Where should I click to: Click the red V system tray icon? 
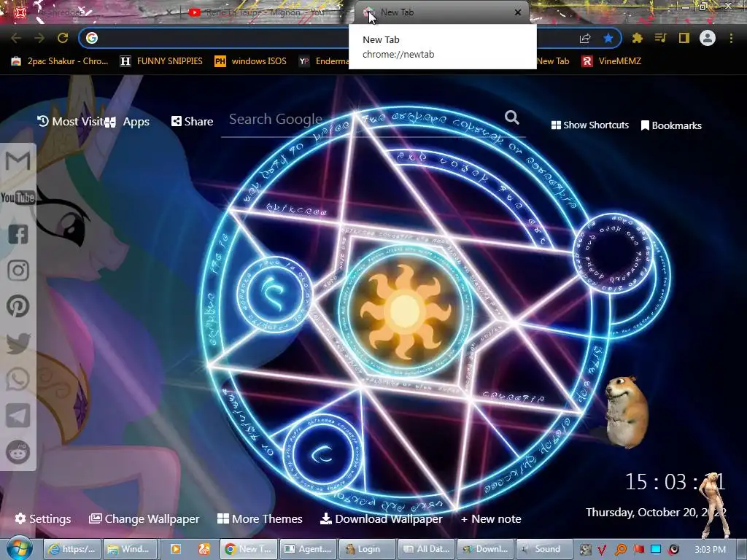[602, 550]
